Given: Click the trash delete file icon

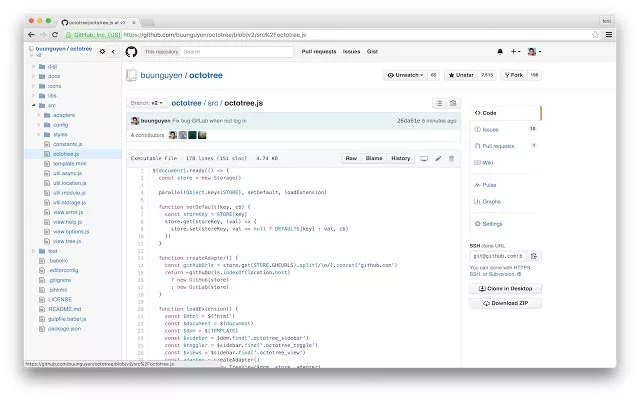Looking at the screenshot, I should tap(451, 158).
